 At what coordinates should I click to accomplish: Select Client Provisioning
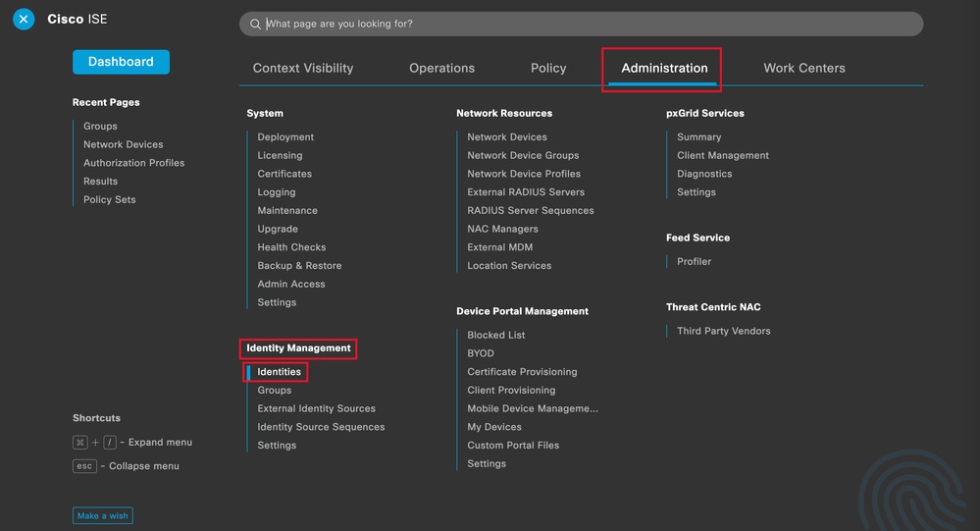[x=511, y=391]
